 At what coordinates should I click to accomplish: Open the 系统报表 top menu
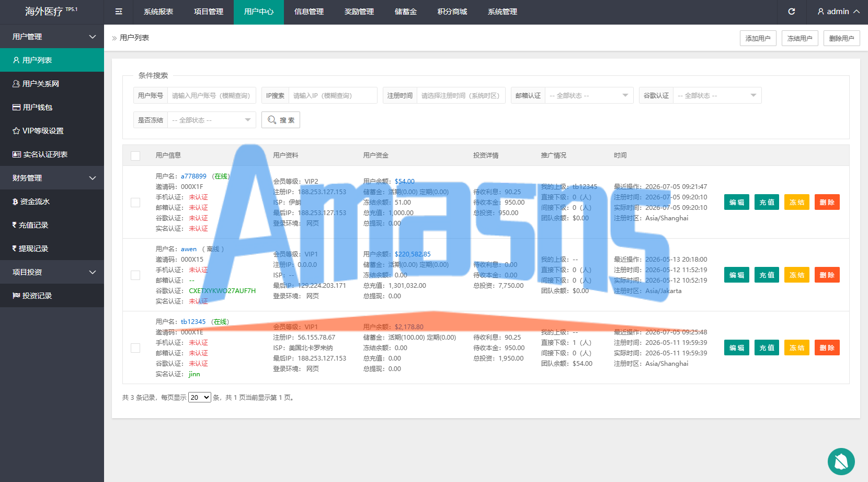coord(158,12)
